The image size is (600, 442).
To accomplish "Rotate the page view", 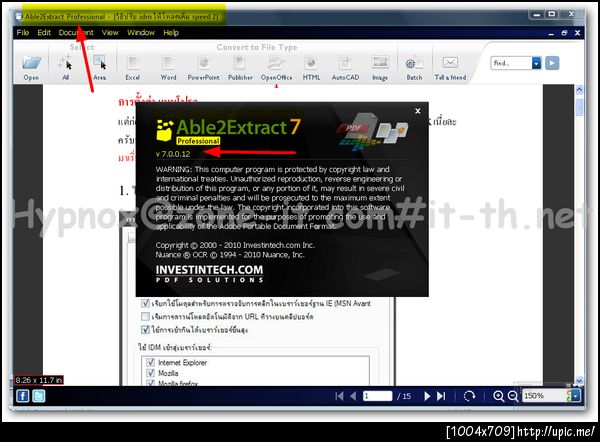I will tap(469, 396).
